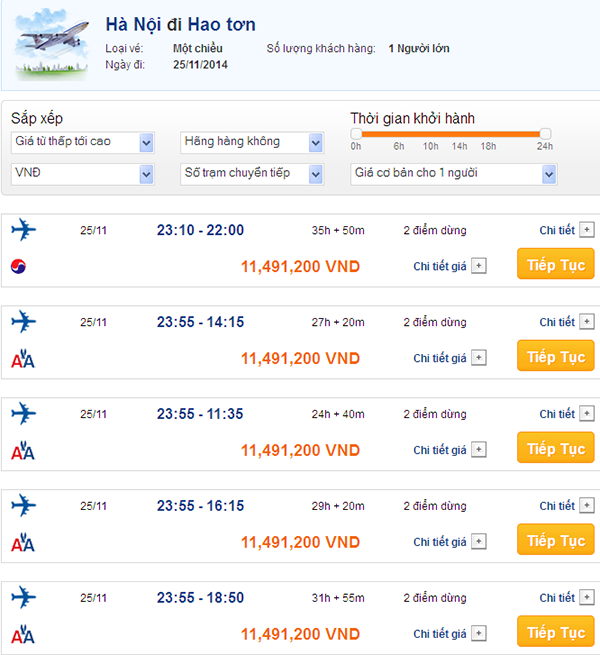Click Chi tiết giá link for the 23:55 - 16:15 flight
Image resolution: width=600 pixels, height=655 pixels.
(x=440, y=542)
